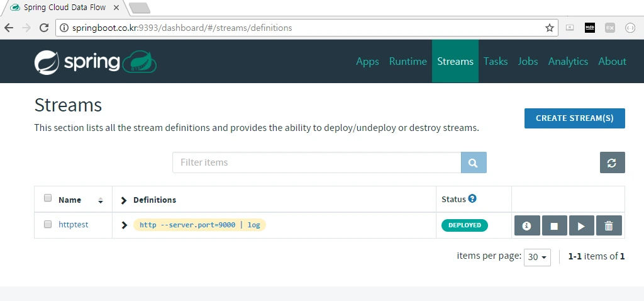Expand all Definitions via header chevron
Viewport: 644px width, 301px height.
[124, 200]
